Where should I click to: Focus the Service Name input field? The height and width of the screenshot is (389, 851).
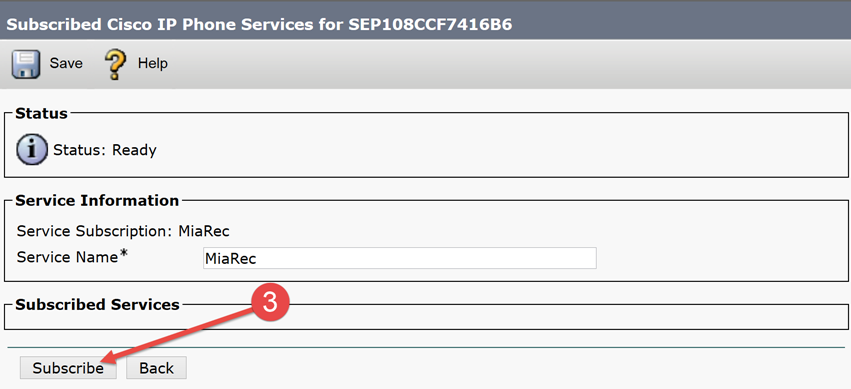[x=399, y=258]
